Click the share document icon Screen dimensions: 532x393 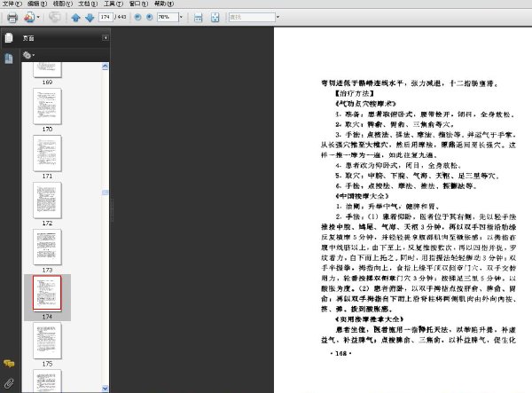(x=29, y=18)
